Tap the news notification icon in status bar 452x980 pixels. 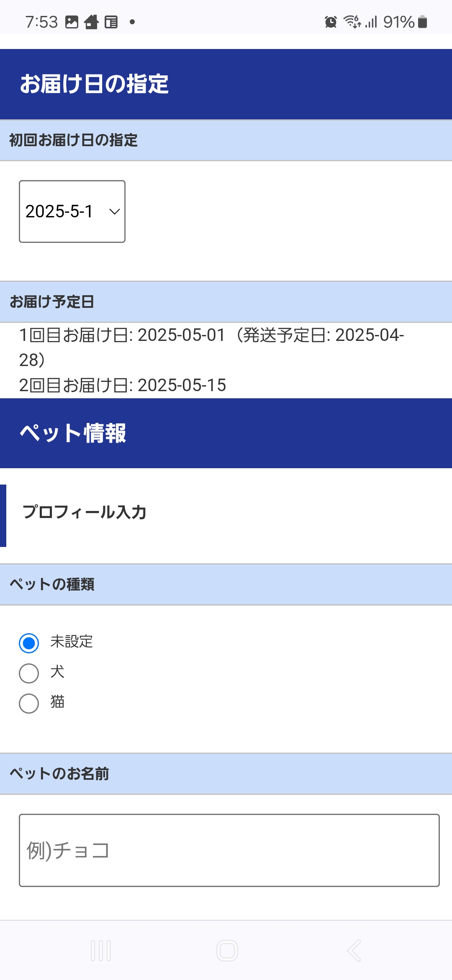pos(111,22)
